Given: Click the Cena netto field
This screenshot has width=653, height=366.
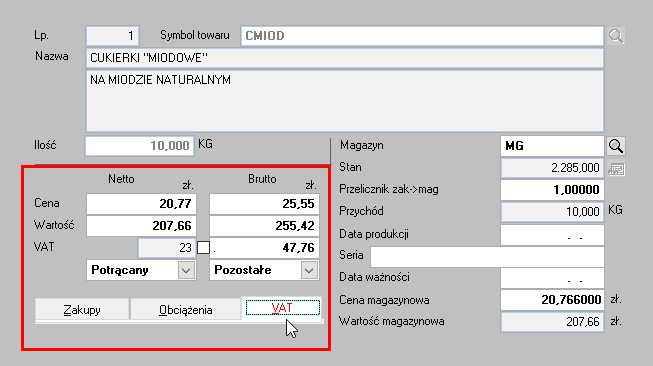Looking at the screenshot, I should coord(141,204).
